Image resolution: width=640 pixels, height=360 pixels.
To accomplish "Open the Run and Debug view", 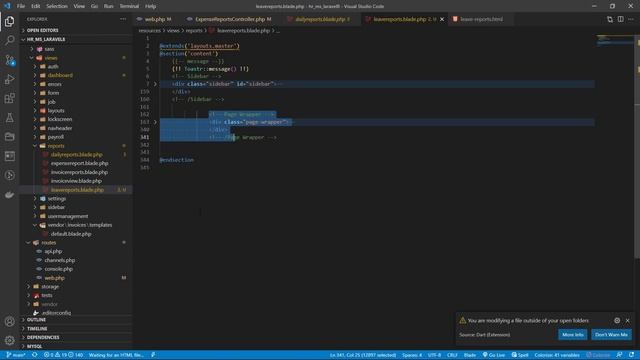I will (9, 79).
